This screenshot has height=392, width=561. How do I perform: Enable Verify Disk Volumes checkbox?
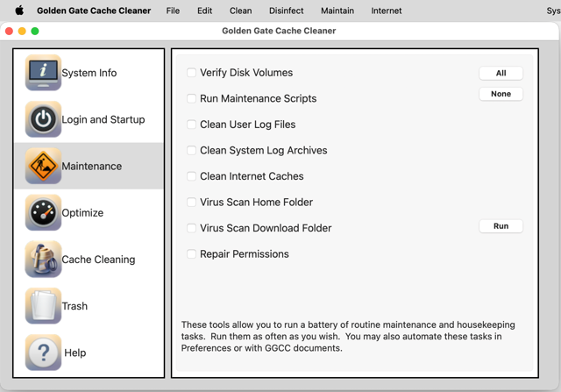pyautogui.click(x=191, y=73)
